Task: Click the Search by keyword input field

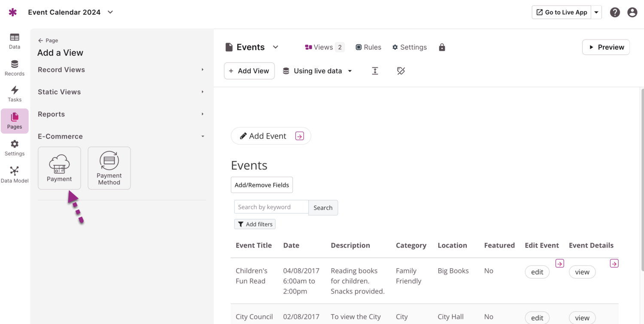Action: point(271,207)
